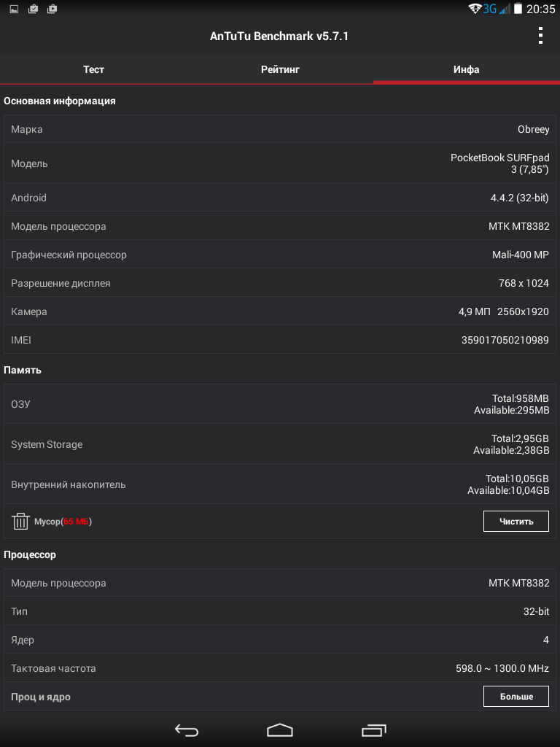Screen dimensions: 560x747
Task: Tap the Wi-Fi status bar icon
Action: pos(475,9)
